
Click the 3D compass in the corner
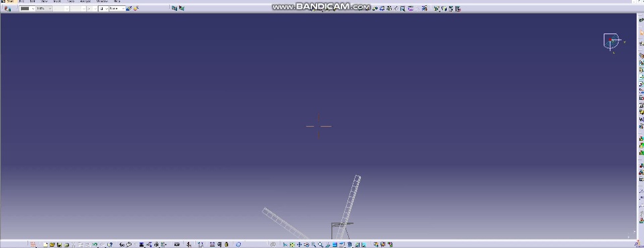612,42
